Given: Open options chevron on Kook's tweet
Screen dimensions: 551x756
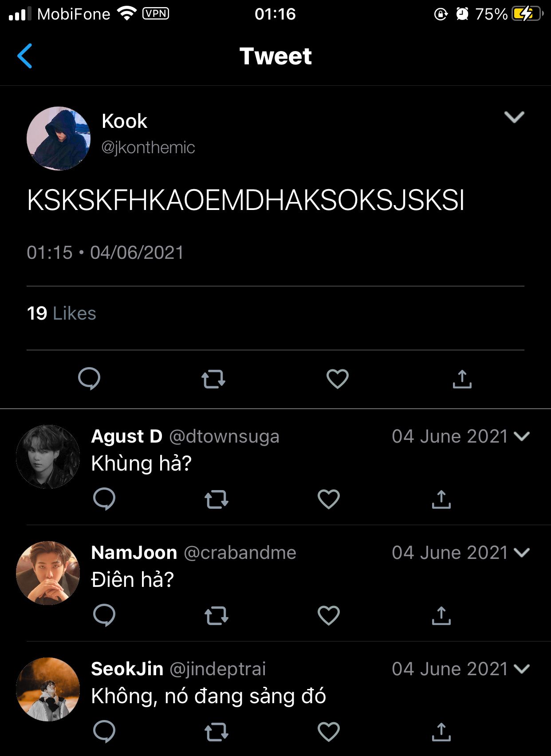Looking at the screenshot, I should [514, 117].
